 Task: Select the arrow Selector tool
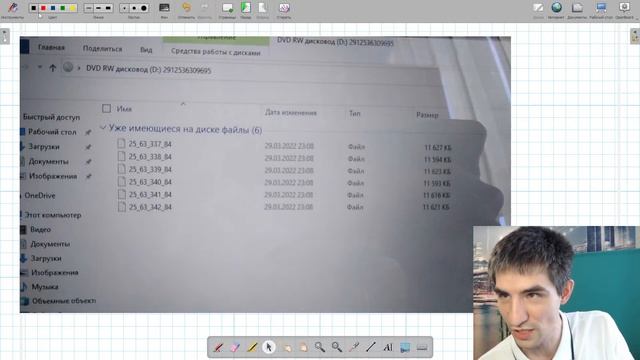tap(269, 347)
